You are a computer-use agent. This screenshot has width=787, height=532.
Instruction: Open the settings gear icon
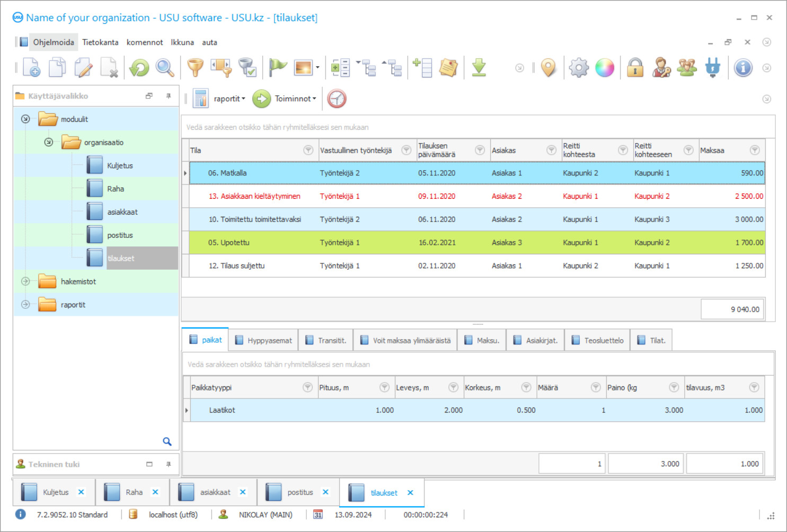578,68
